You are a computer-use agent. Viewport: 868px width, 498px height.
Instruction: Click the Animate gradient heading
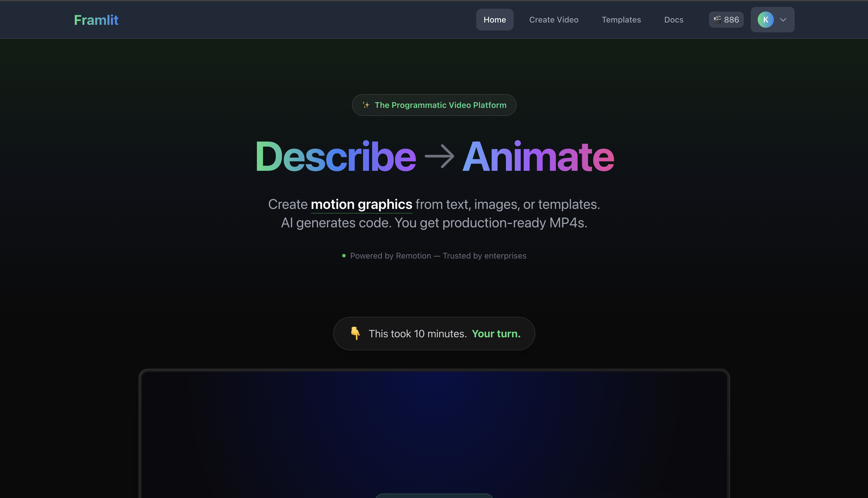click(538, 156)
